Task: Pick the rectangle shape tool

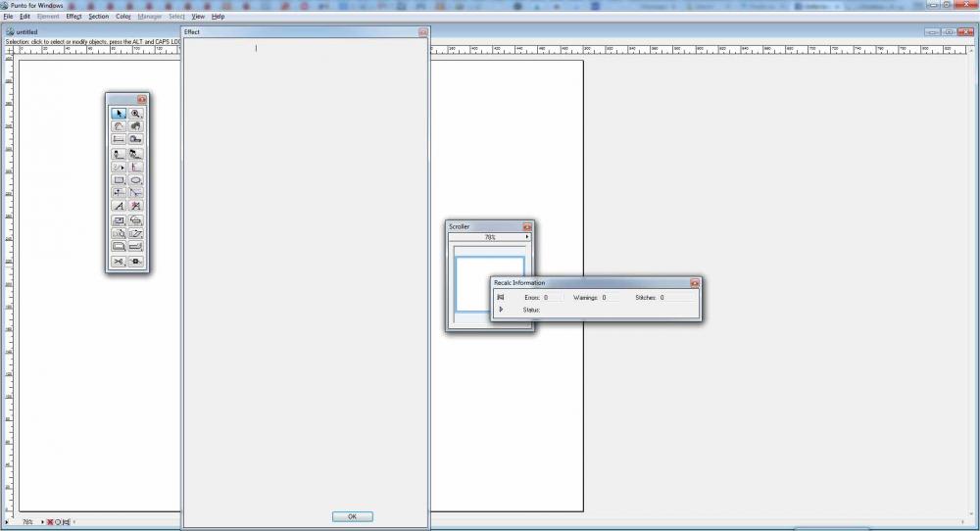Action: coord(118,180)
